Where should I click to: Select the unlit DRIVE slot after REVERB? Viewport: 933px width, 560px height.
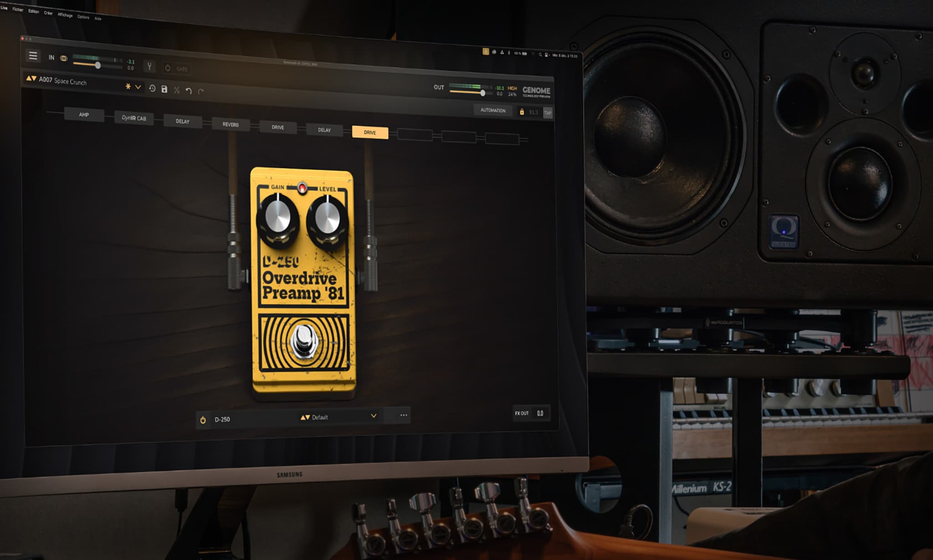click(x=278, y=127)
